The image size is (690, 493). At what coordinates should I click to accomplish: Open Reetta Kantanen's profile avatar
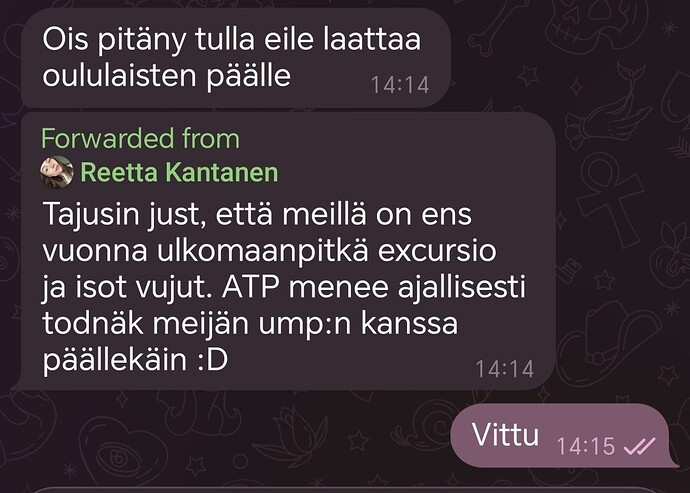point(57,172)
